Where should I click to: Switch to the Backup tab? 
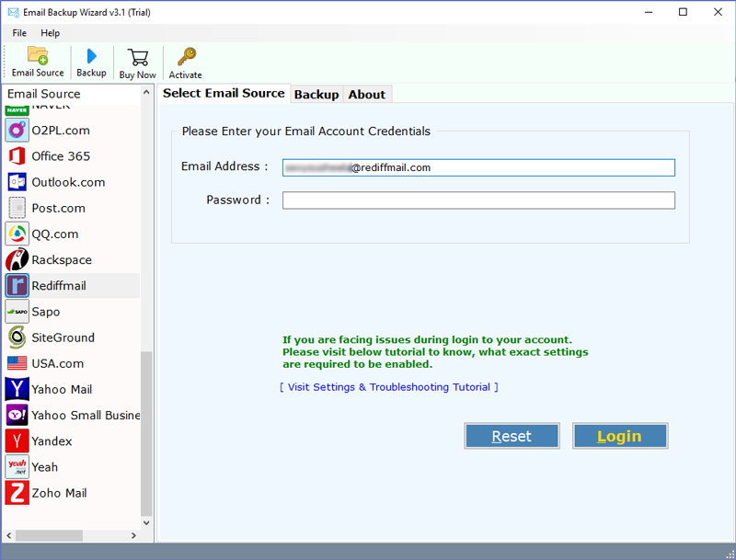tap(316, 95)
